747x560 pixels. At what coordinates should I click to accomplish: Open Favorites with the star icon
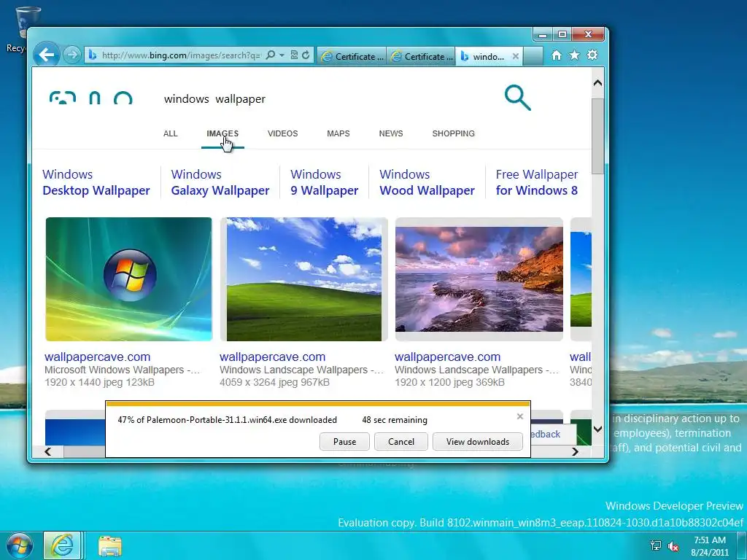click(x=575, y=55)
